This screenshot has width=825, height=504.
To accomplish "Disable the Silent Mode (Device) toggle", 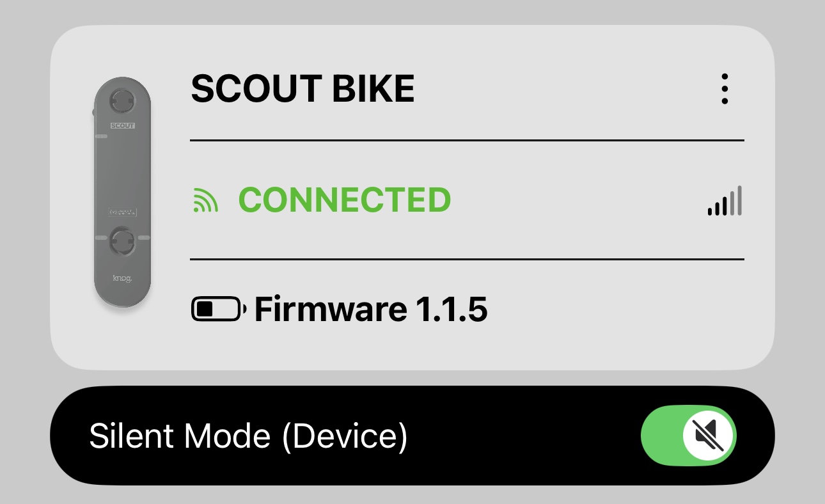I will tap(689, 436).
